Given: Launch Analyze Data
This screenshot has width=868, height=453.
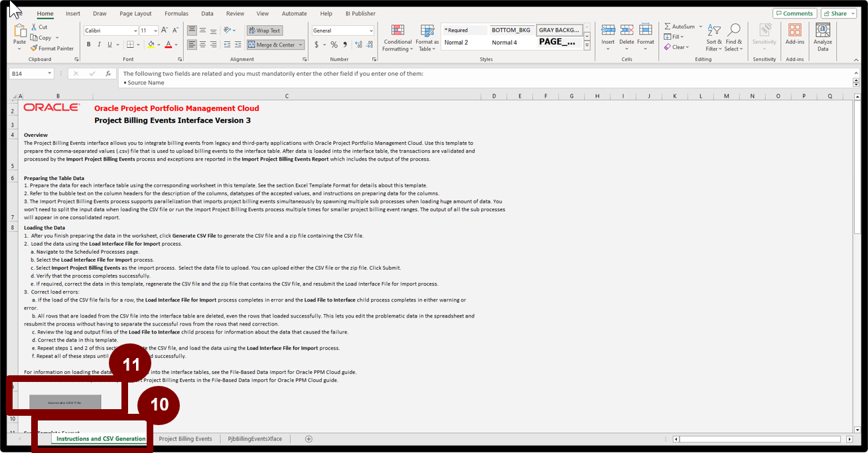Looking at the screenshot, I should tap(823, 38).
